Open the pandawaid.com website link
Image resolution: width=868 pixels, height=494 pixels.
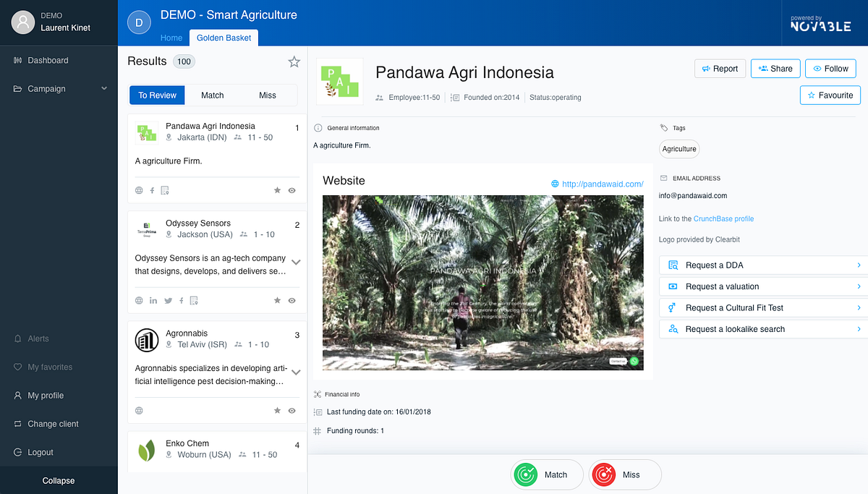pos(602,184)
